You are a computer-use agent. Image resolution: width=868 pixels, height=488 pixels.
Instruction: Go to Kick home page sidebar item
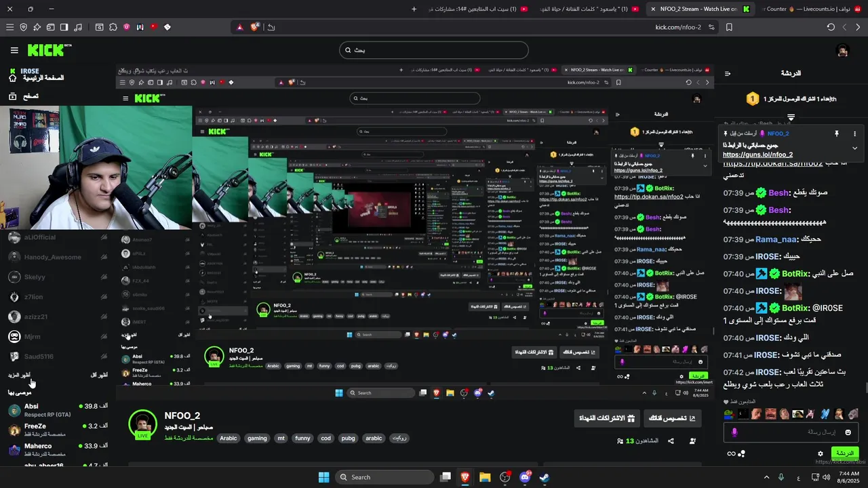click(37, 78)
